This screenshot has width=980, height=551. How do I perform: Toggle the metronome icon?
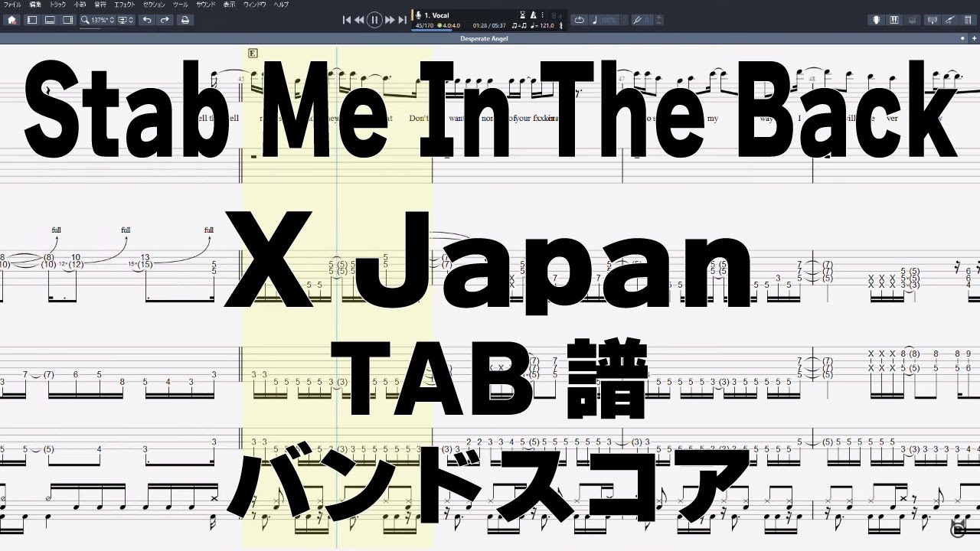534,15
